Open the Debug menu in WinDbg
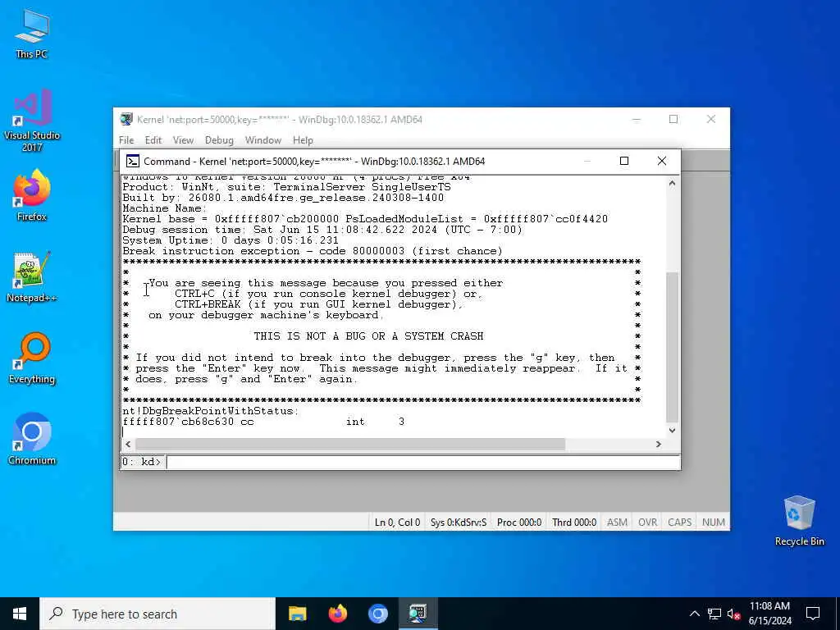The height and width of the screenshot is (630, 840). click(219, 140)
